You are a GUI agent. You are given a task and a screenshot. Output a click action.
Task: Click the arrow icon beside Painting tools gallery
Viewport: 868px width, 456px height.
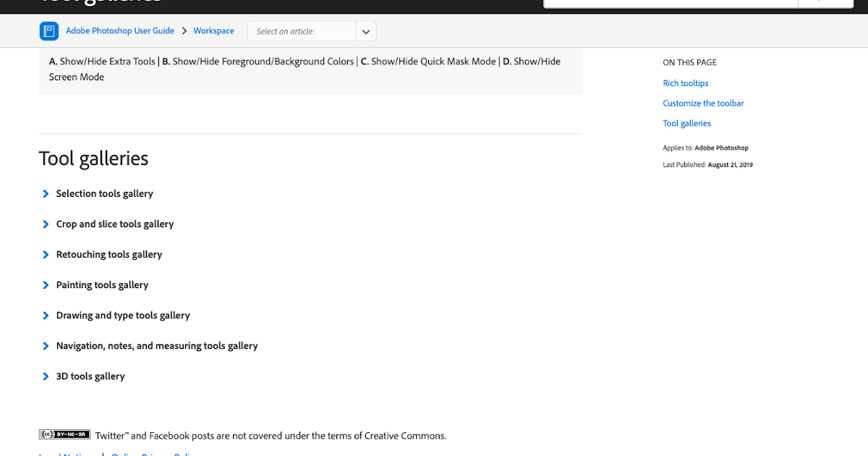[x=46, y=285]
